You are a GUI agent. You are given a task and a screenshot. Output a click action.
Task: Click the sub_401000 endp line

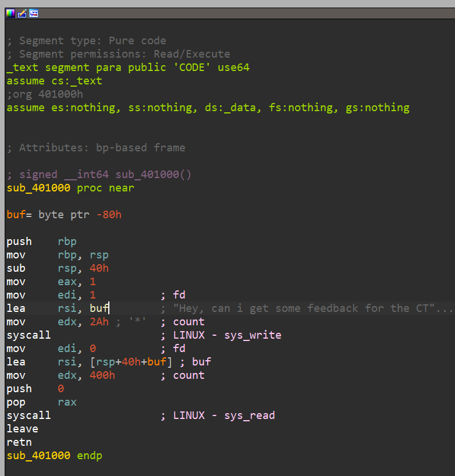tap(54, 456)
